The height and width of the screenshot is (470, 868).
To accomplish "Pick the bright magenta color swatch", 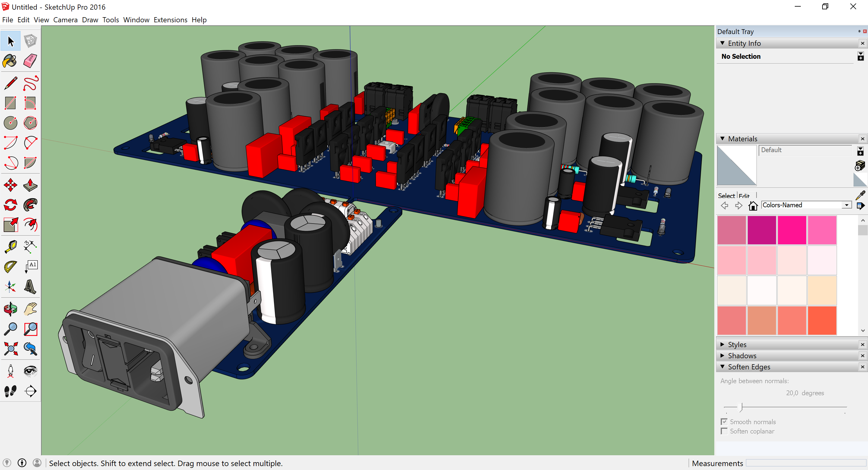I will [x=792, y=230].
